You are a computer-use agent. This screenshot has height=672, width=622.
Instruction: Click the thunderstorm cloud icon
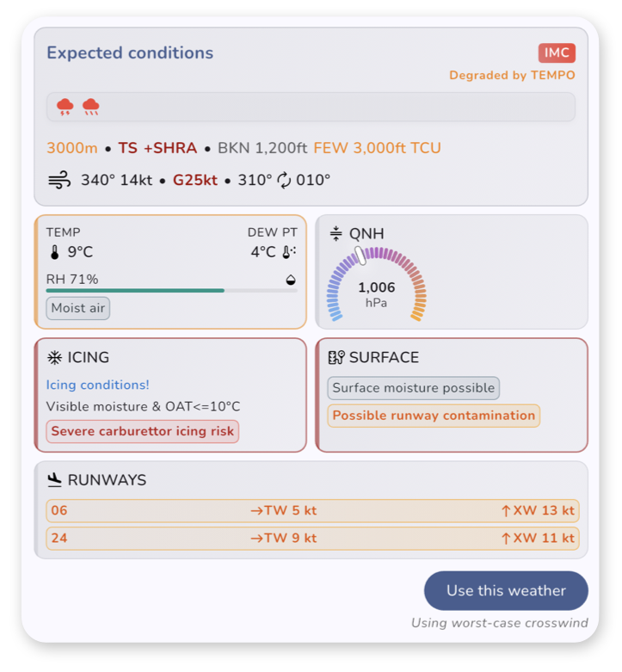coord(65,107)
